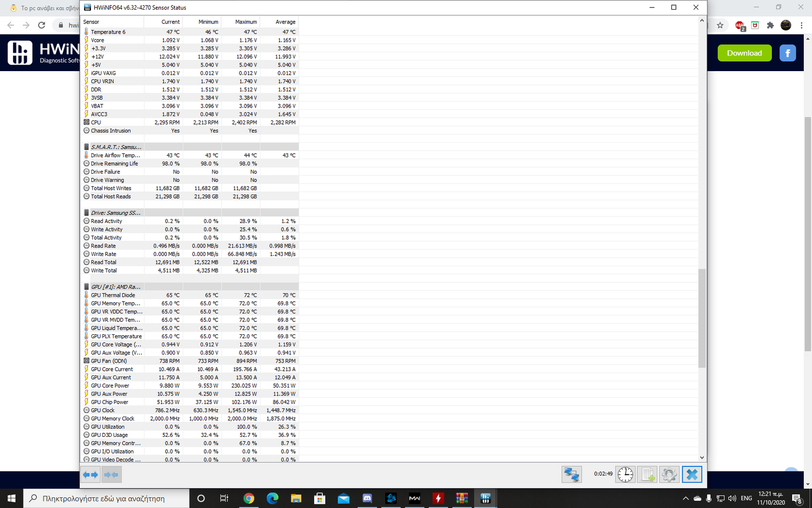The image size is (812, 508).
Task: Open the notification center icon
Action: pos(797,499)
